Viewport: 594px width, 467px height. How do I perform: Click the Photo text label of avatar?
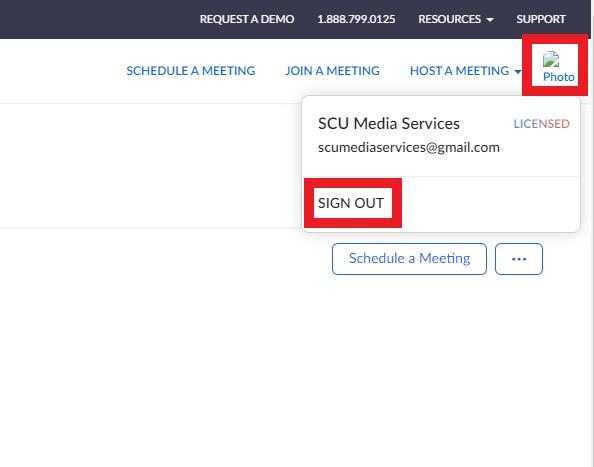pyautogui.click(x=559, y=77)
